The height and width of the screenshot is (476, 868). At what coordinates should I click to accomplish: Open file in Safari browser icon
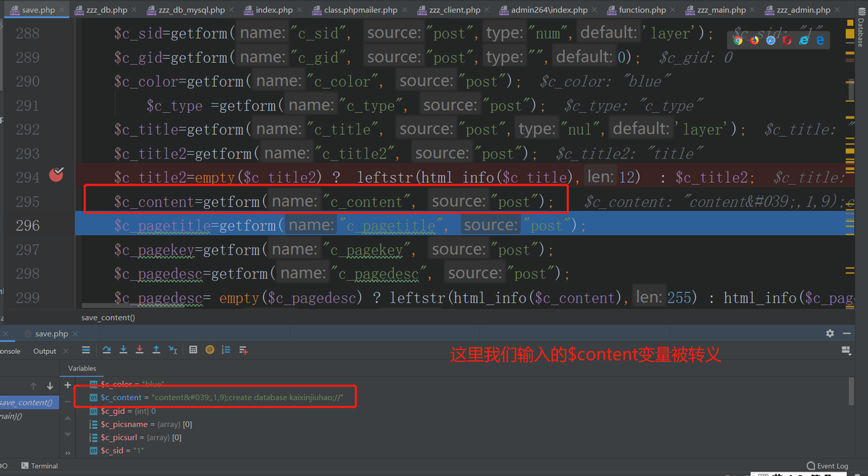click(771, 41)
